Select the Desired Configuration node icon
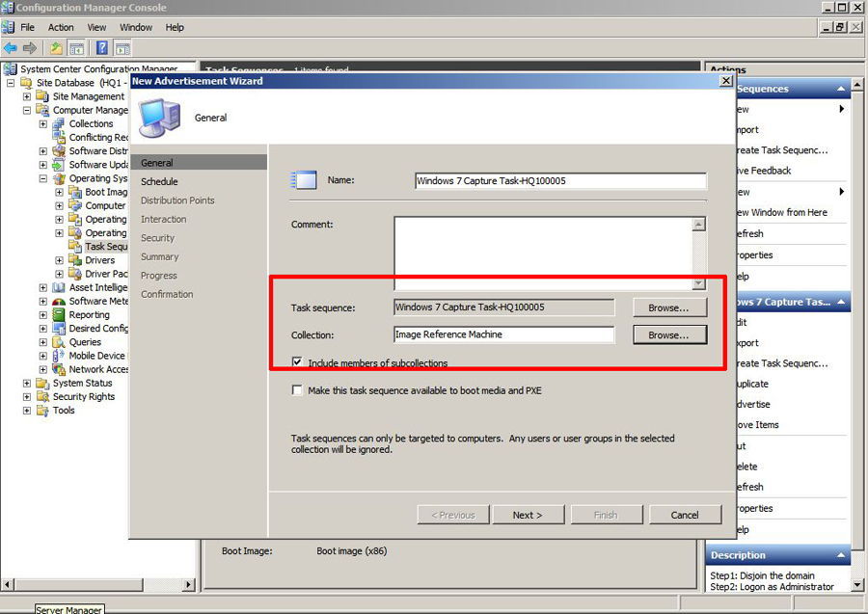 [59, 329]
